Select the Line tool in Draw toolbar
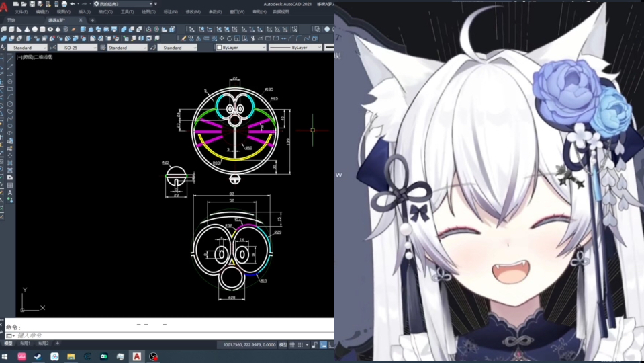This screenshot has width=644, height=363. 10,60
